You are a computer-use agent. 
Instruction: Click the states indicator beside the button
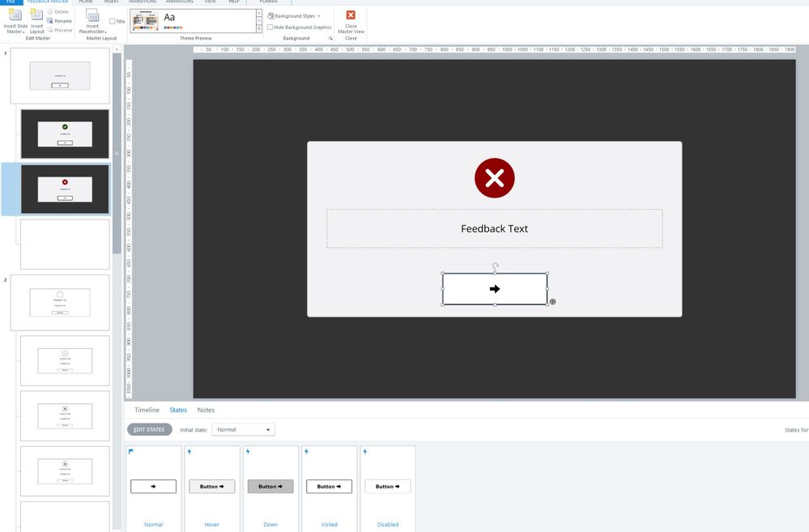coord(552,302)
